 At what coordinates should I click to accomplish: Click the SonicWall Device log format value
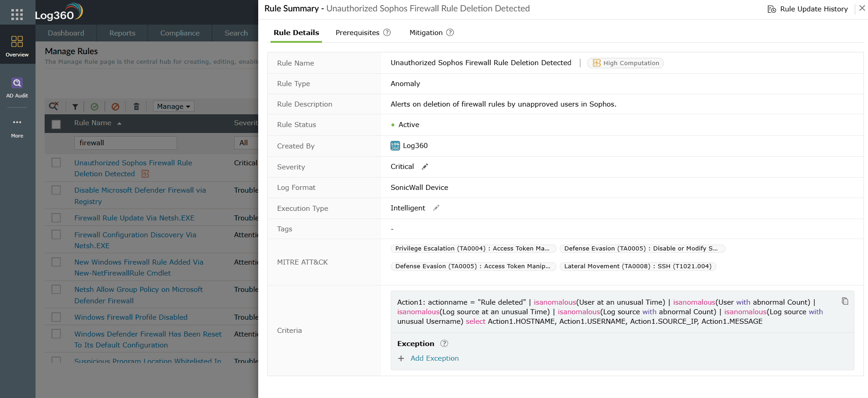coord(419,187)
